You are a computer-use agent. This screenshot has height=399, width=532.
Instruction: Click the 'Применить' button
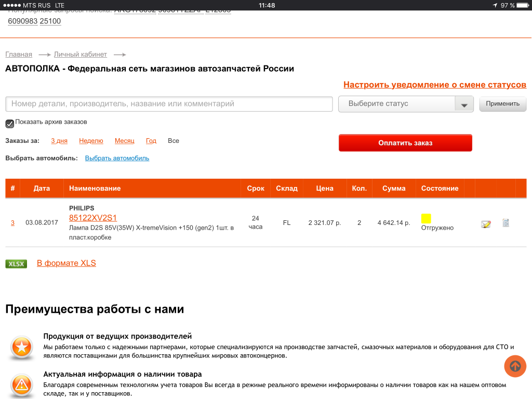click(502, 104)
